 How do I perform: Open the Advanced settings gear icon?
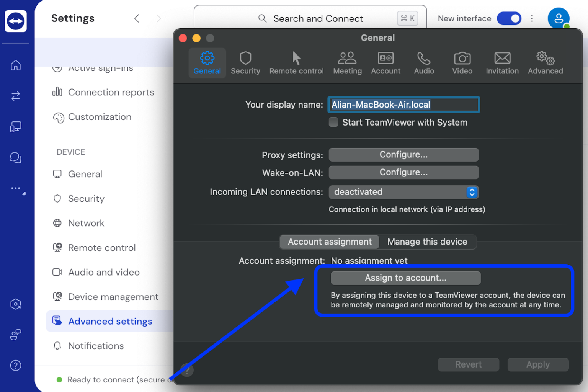[x=545, y=62]
